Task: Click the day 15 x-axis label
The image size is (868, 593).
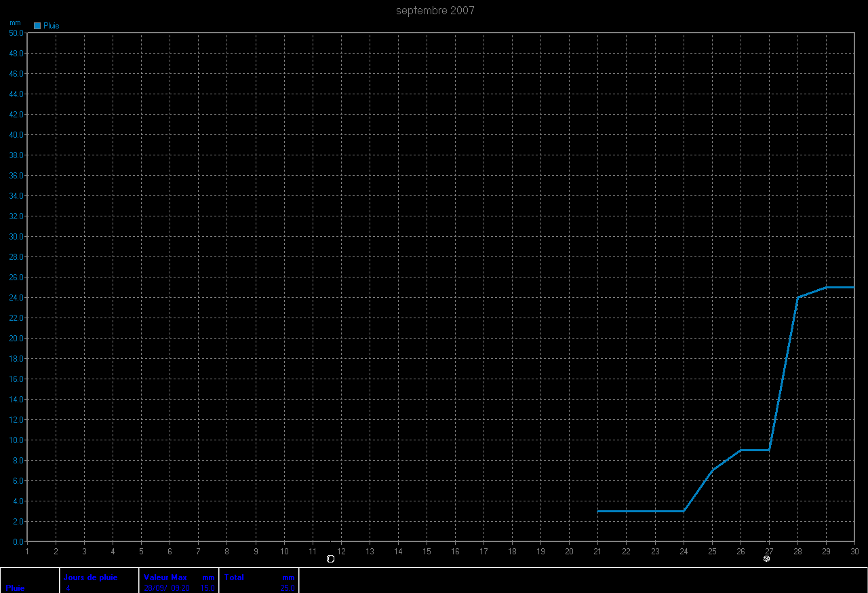Action: coord(427,552)
